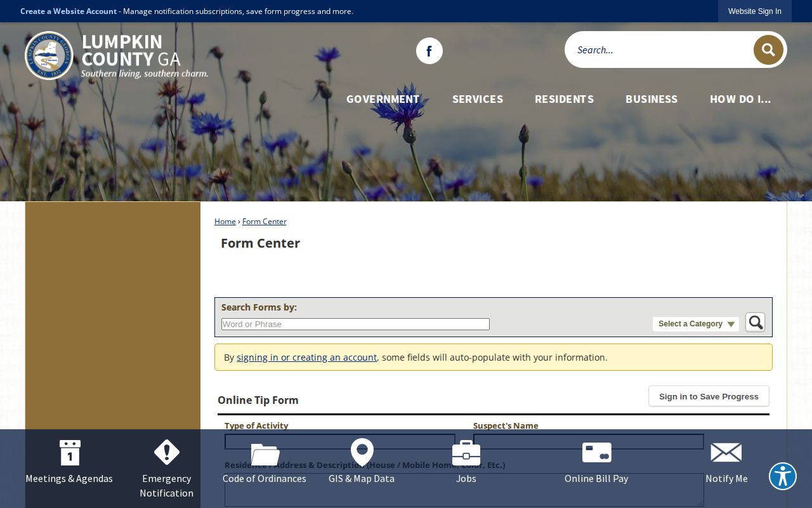Viewport: 812px width, 508px height.
Task: Open Emergency Notification alert icon
Action: click(167, 453)
